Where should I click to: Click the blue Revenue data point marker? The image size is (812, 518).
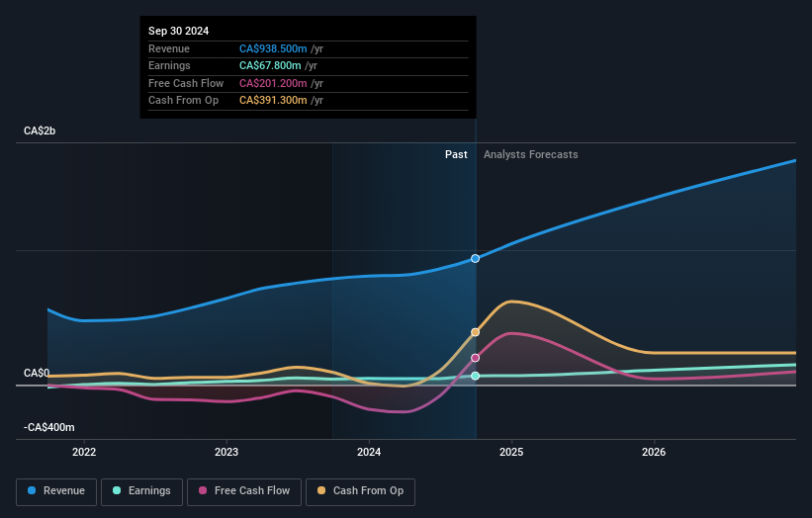475,258
